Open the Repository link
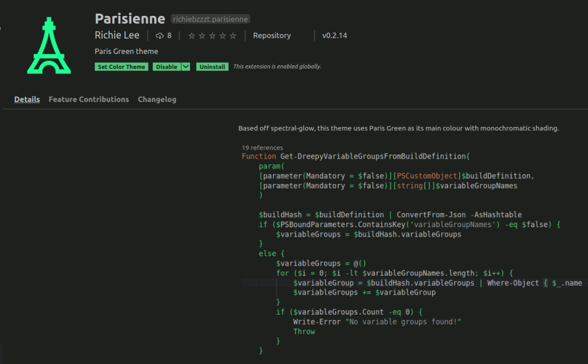This screenshot has width=588, height=364. tap(272, 36)
